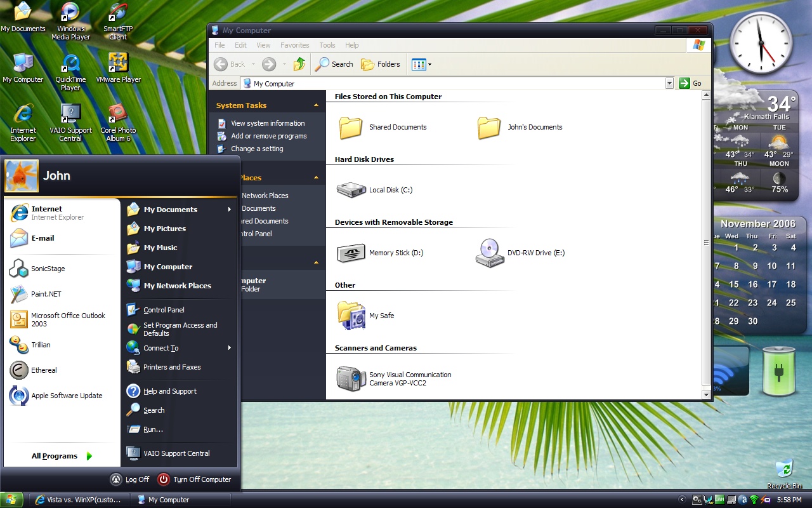Screen dimensions: 812x508
Task: Open Back button history dropdown arrow
Action: [x=253, y=64]
